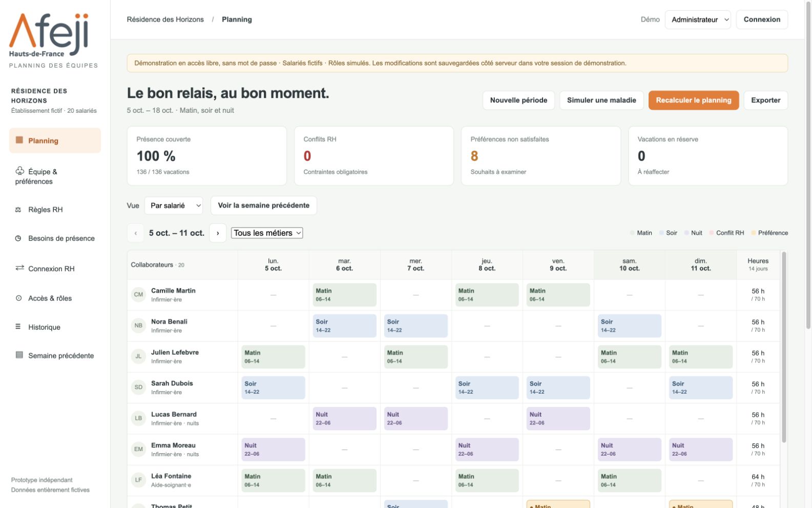The height and width of the screenshot is (508, 812).
Task: Click the Connexion RH arrows icon
Action: tap(20, 268)
